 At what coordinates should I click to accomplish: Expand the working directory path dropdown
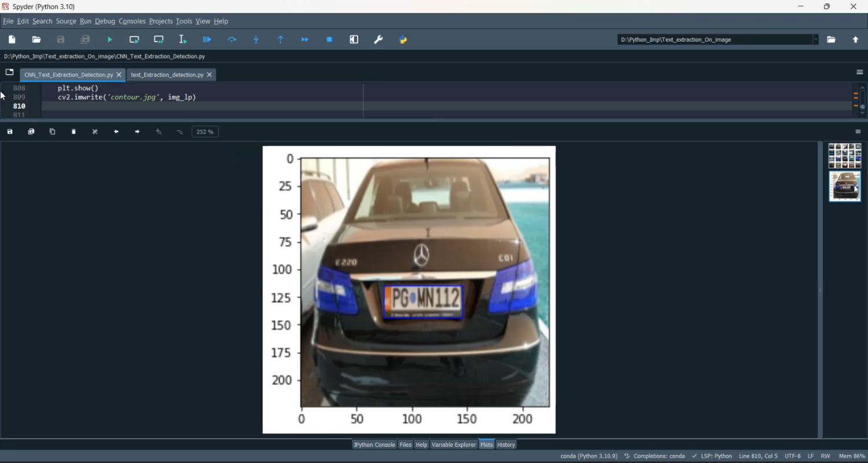816,40
